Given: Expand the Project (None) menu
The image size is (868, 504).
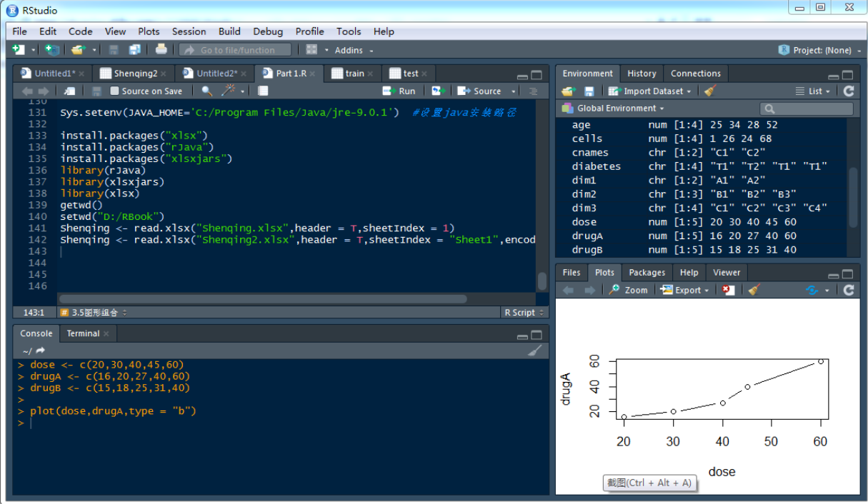Looking at the screenshot, I should [819, 50].
